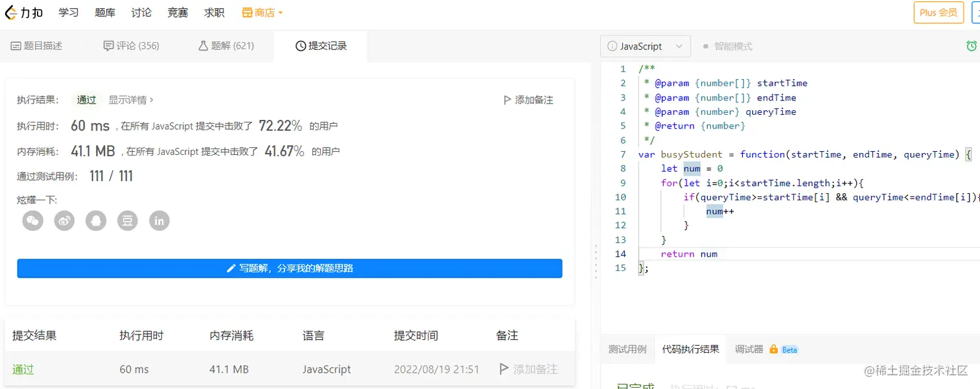Open the LeetCode 力扣 logo home
Screen dimensions: 980x389
pos(24,12)
